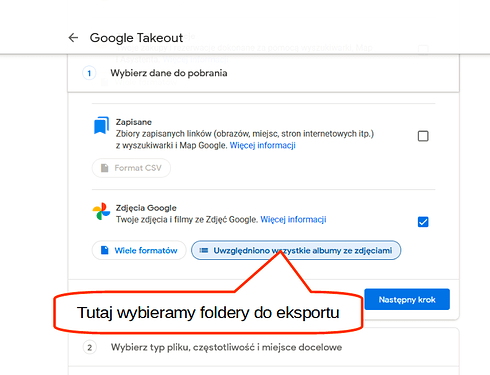The image size is (490, 375).
Task: Click the Zapisane heading text
Action: click(x=134, y=122)
